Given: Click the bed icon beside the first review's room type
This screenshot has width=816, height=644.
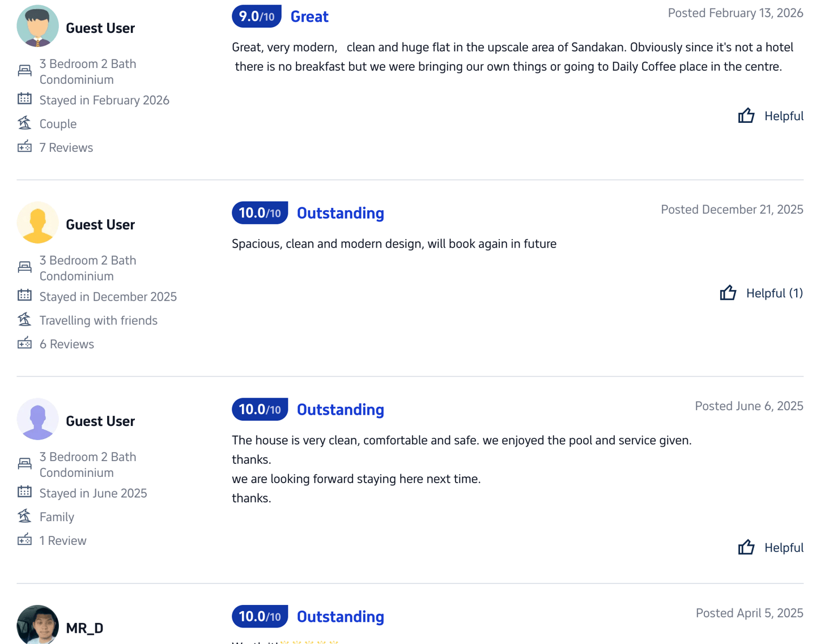Looking at the screenshot, I should coord(24,71).
